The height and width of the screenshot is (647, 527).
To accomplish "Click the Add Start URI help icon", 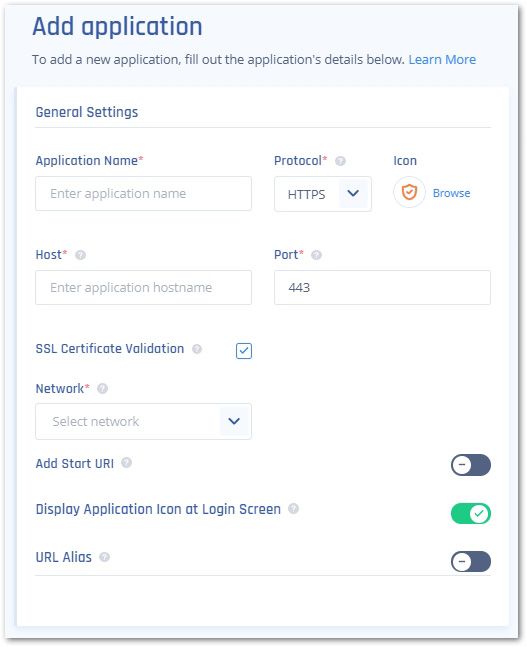I will tap(126, 463).
